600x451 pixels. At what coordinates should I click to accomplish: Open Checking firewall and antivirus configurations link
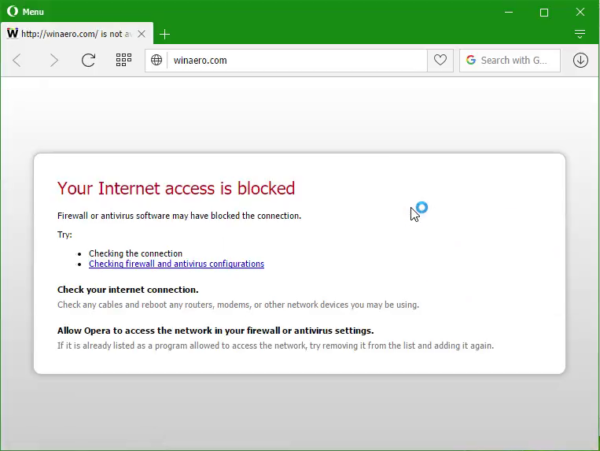(x=176, y=264)
